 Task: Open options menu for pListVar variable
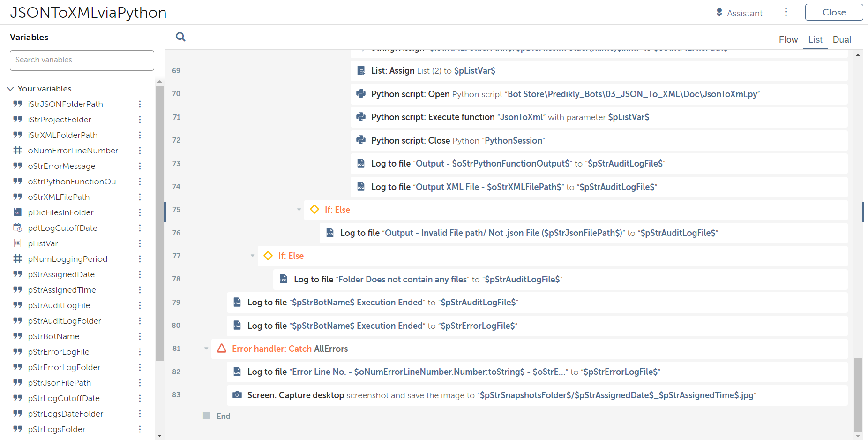tap(140, 243)
